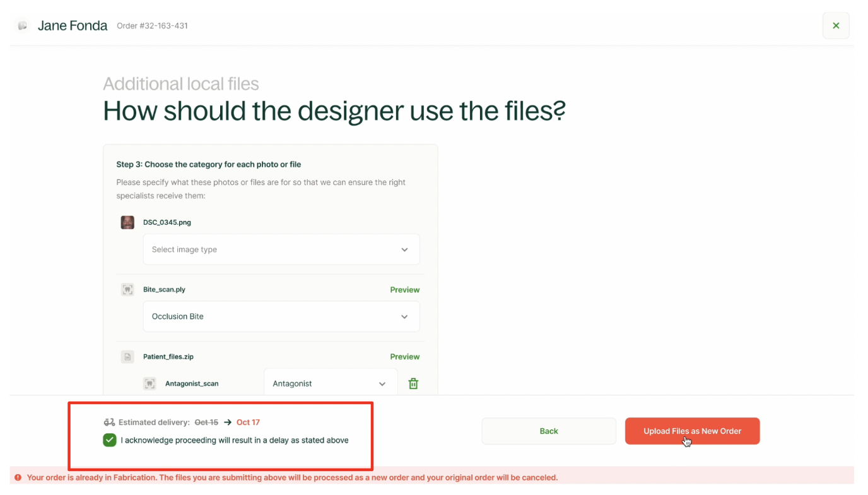Viewport: 868px width, 495px height.
Task: Click the estimated delivery truck icon
Action: click(109, 422)
